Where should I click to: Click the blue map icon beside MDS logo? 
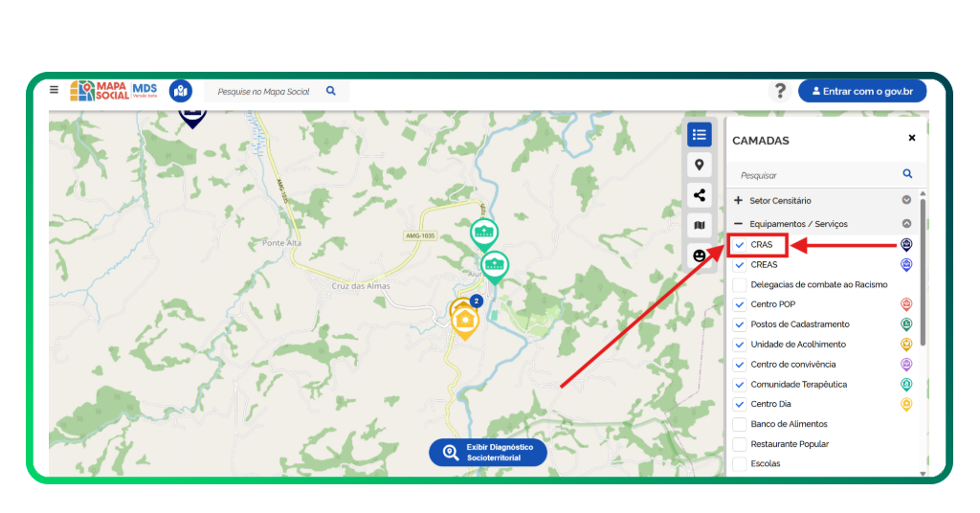[x=180, y=91]
